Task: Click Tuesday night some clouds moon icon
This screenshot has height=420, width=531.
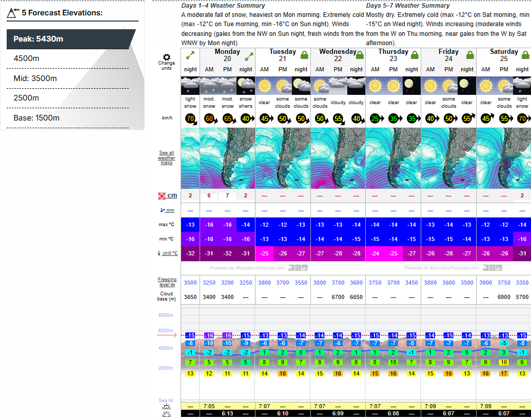Action: [301, 86]
